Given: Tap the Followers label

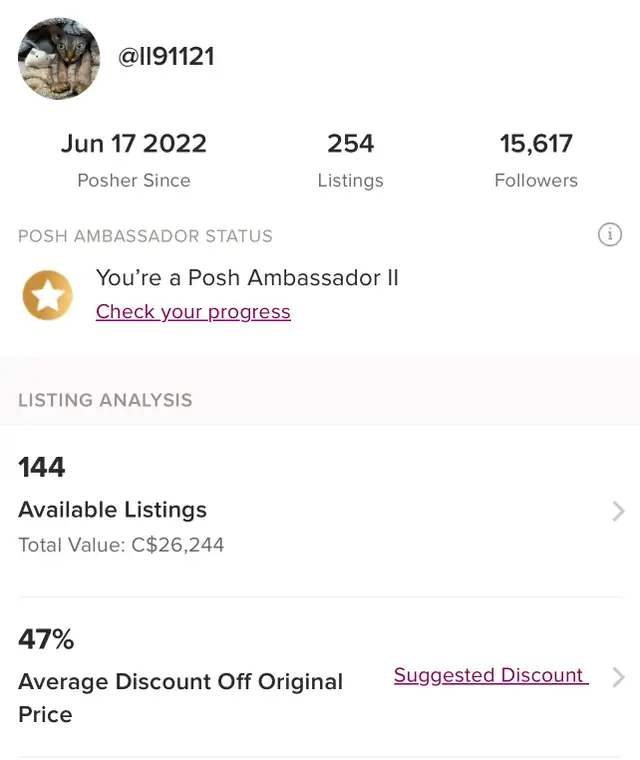Looking at the screenshot, I should (x=536, y=181).
